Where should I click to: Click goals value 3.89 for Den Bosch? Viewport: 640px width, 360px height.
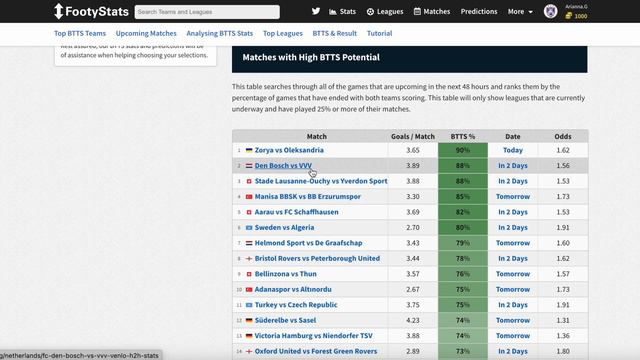413,166
